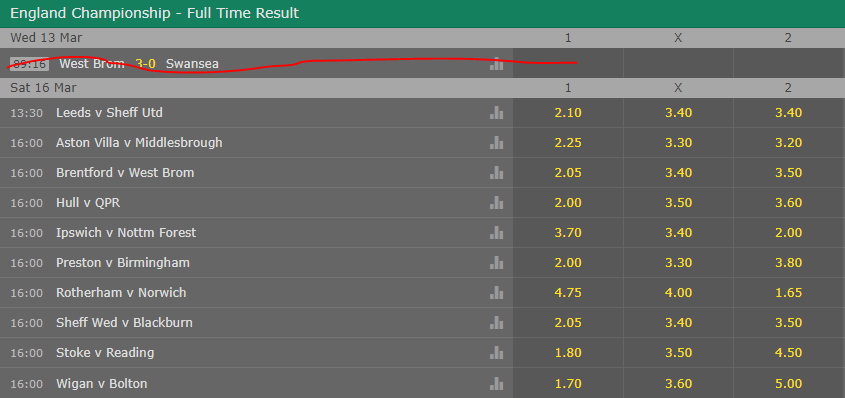Open the live West Brom v Swansea match
Viewport: 845px width, 398px height.
[139, 64]
